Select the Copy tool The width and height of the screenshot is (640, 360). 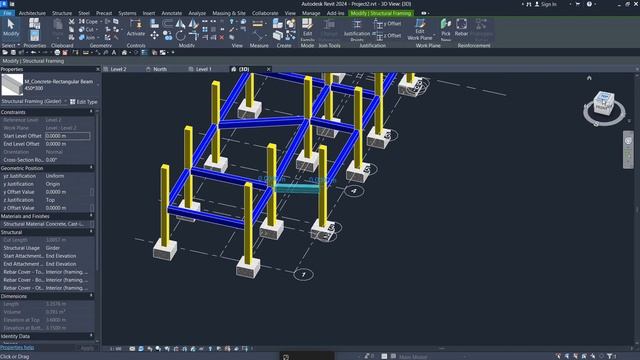click(168, 36)
